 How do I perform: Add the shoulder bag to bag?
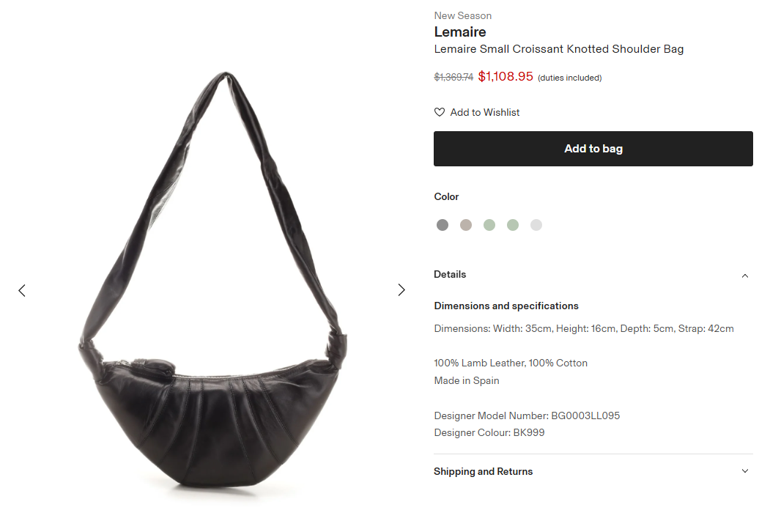593,149
